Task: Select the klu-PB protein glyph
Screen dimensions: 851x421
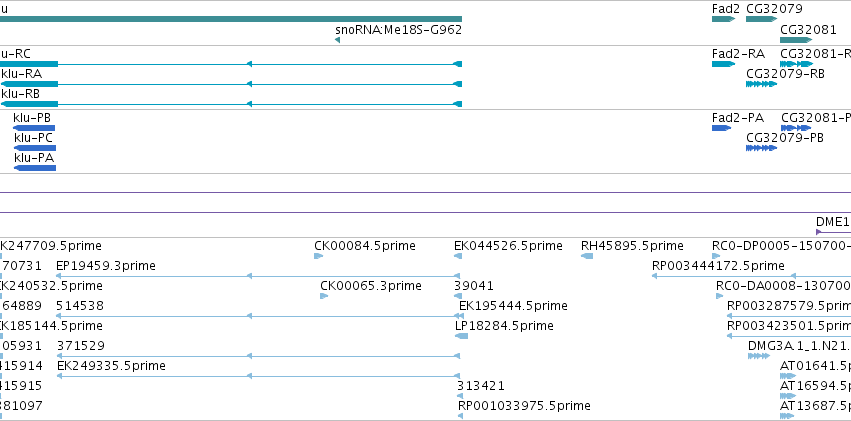Action: click(x=34, y=128)
